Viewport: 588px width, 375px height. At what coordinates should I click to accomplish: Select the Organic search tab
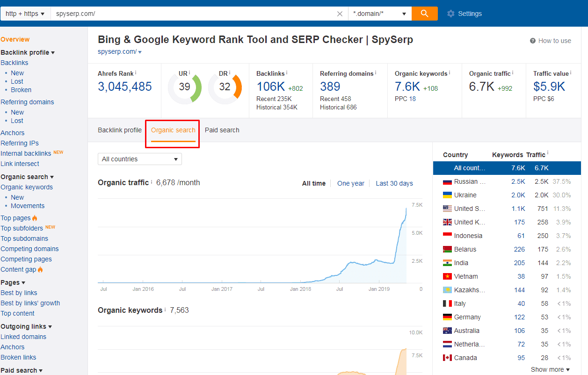click(x=173, y=130)
